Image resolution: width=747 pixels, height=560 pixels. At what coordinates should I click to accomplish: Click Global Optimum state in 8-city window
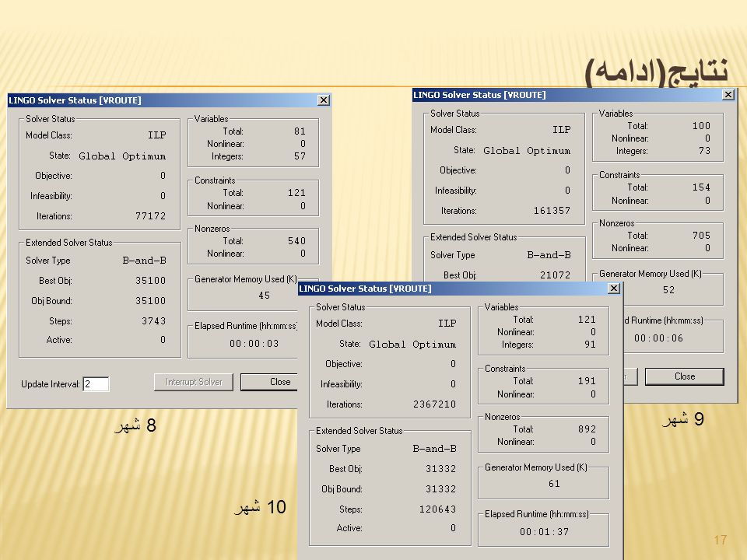click(122, 156)
